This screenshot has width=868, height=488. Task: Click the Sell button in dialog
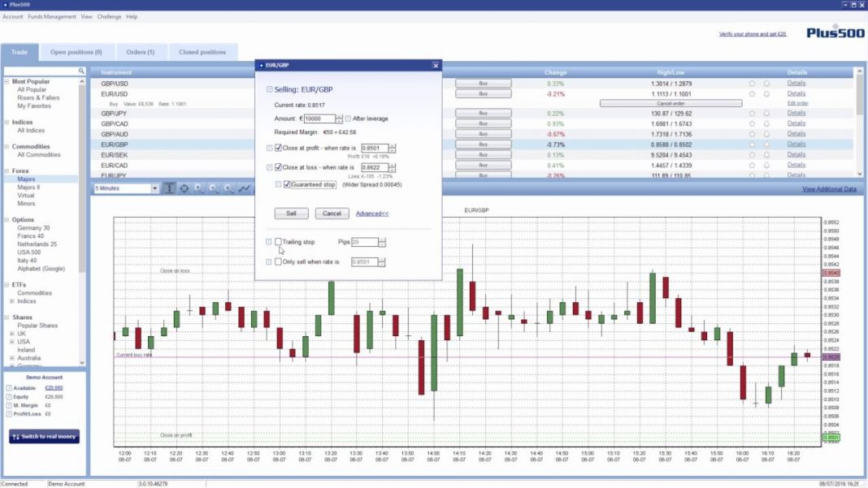(291, 214)
